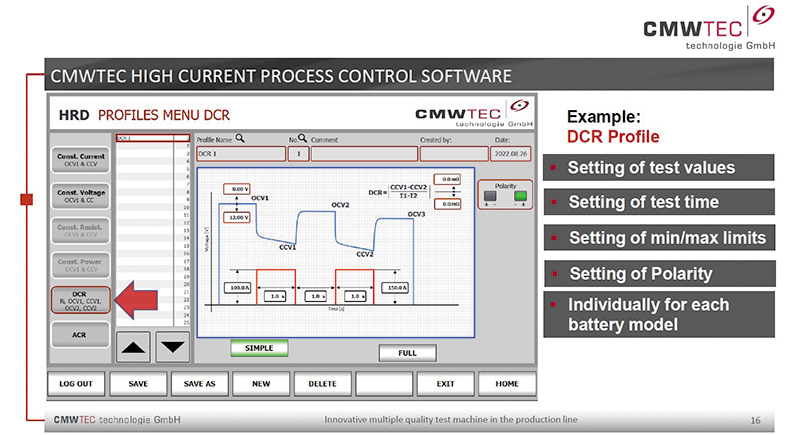Click the 'Setting of Polarity' bullet
800x435 pixels.
pos(660,274)
